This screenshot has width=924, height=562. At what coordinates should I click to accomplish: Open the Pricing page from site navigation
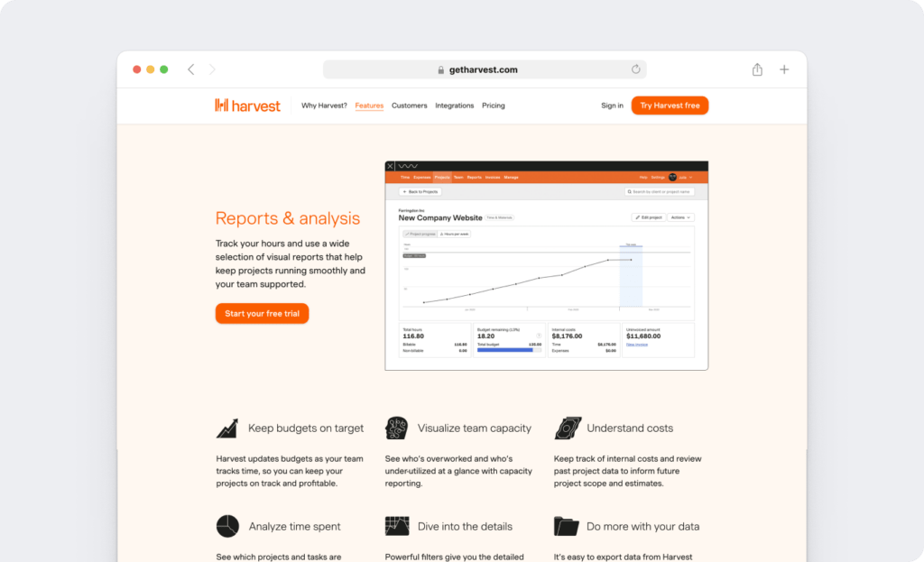[494, 106]
